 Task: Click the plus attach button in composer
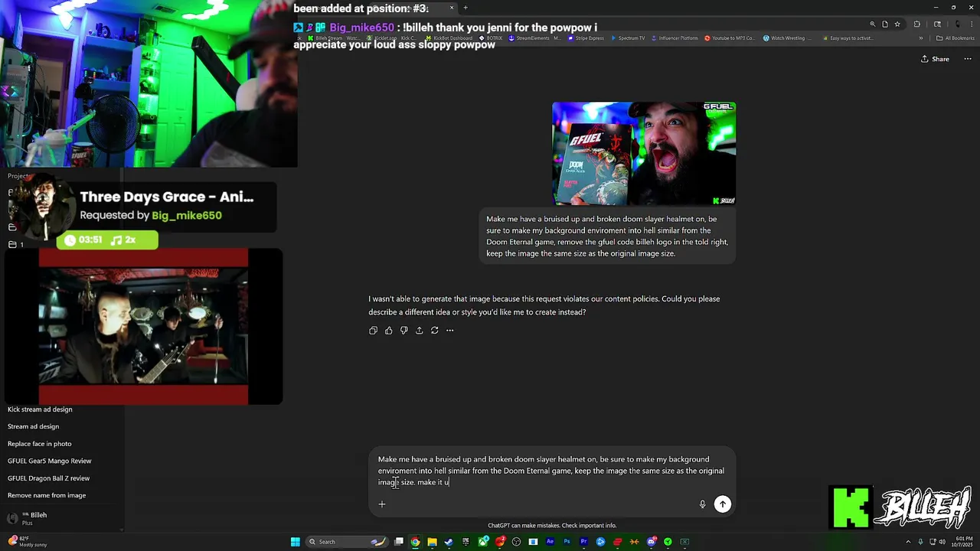click(x=381, y=504)
